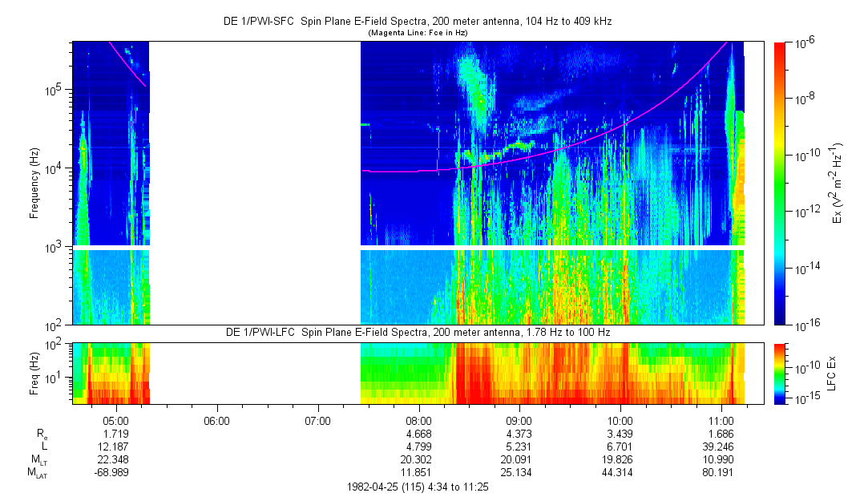Click the lower LFC Ex color bar
Image resolution: width=868 pixels, height=497 pixels.
(x=780, y=373)
